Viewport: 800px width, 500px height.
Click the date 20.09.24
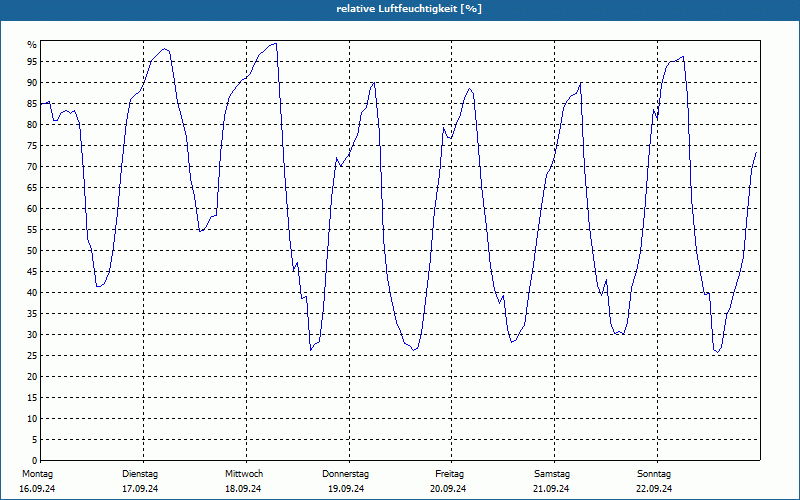[x=448, y=489]
